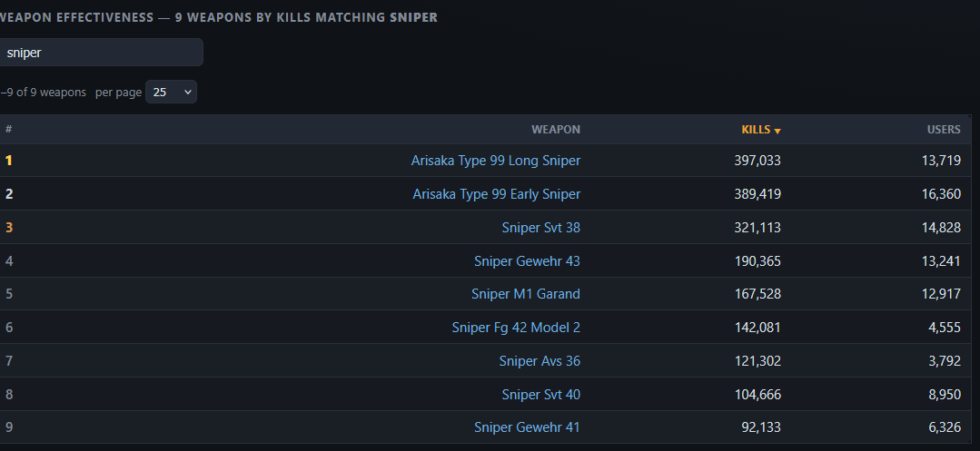This screenshot has width=980, height=451.
Task: Sort table by Users column header
Action: [x=944, y=129]
